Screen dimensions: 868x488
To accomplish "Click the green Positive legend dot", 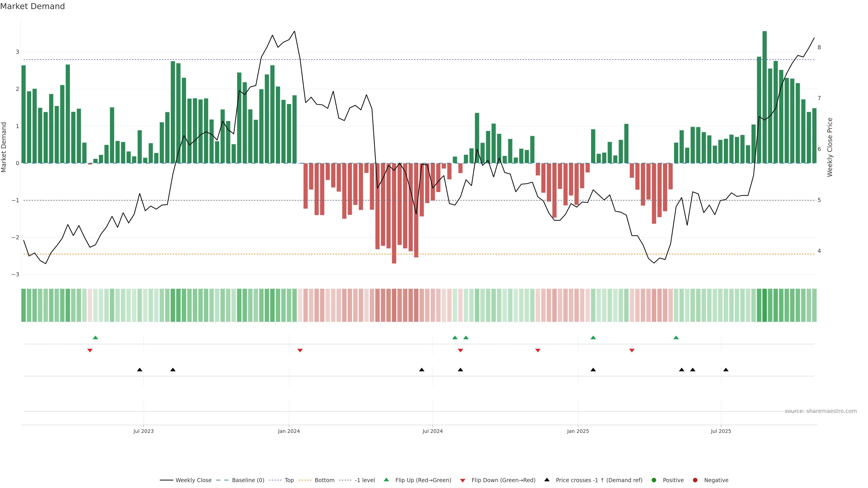I will [654, 480].
